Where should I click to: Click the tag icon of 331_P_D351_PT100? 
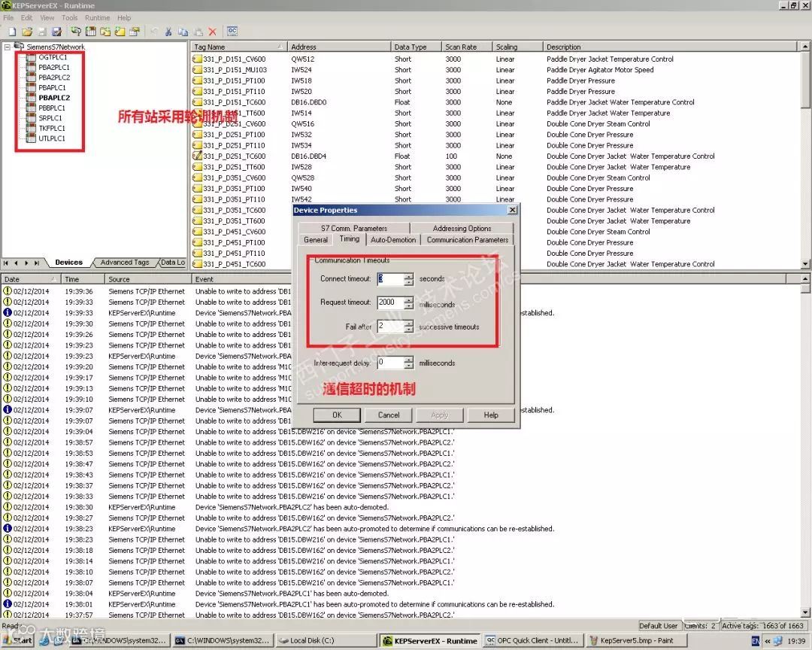(197, 189)
